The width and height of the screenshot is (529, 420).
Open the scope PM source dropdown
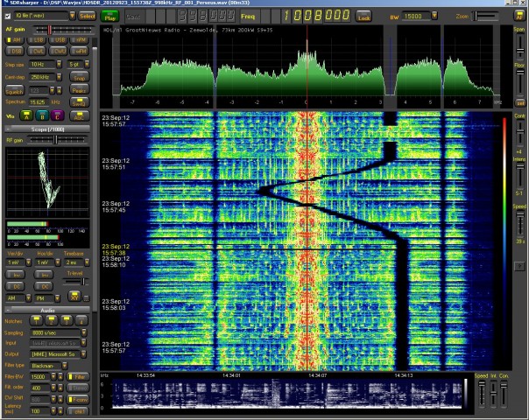click(57, 298)
